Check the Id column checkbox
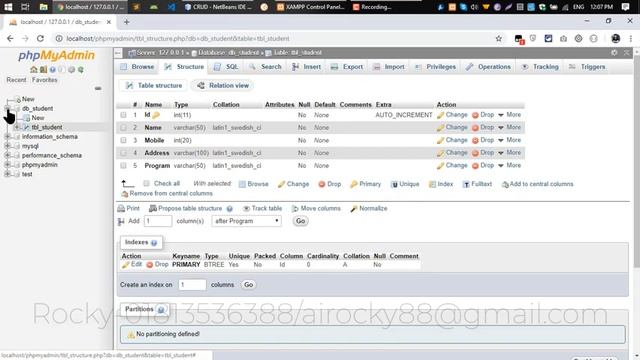640x360 pixels. coord(123,115)
